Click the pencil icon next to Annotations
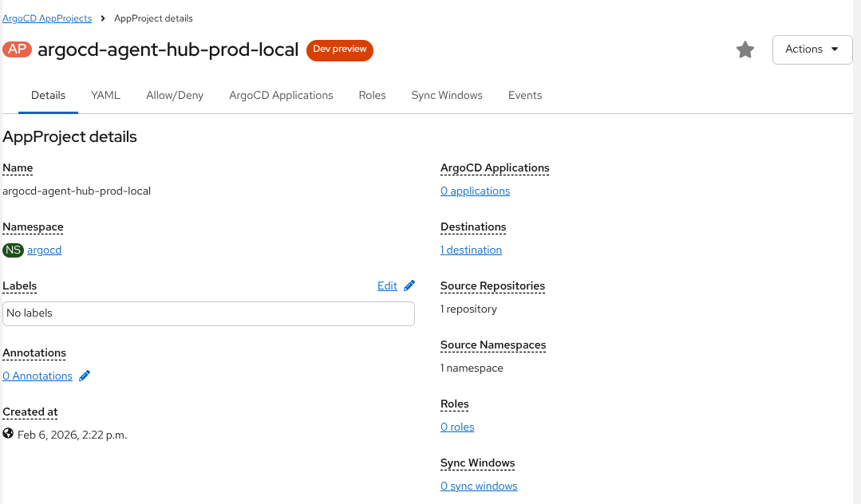 pyautogui.click(x=85, y=376)
